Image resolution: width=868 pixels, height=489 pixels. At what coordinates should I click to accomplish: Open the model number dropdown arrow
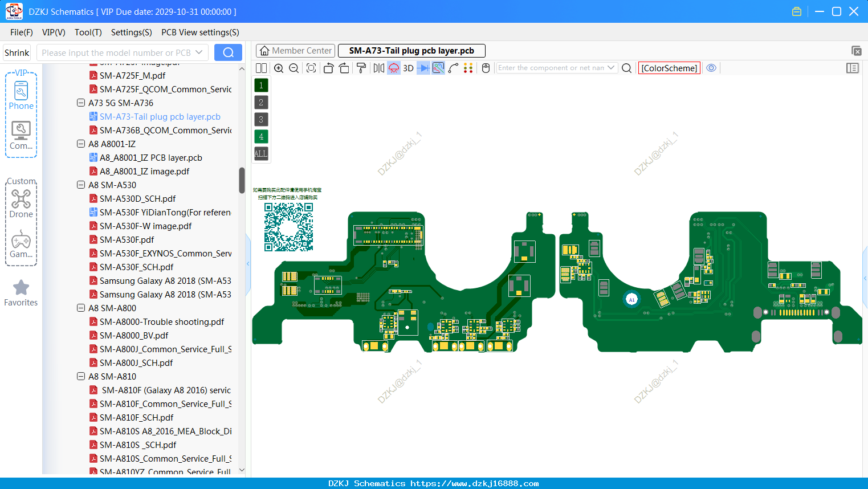(199, 52)
